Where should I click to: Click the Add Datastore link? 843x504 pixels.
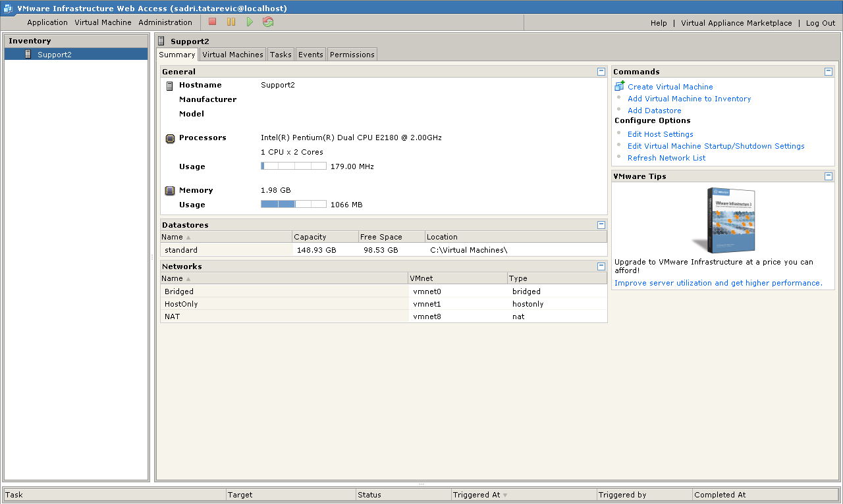tap(654, 111)
